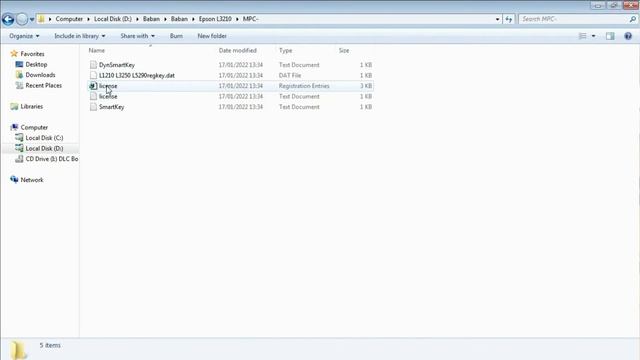Open Recent Places in navigation pane
The width and height of the screenshot is (640, 360).
tap(44, 85)
